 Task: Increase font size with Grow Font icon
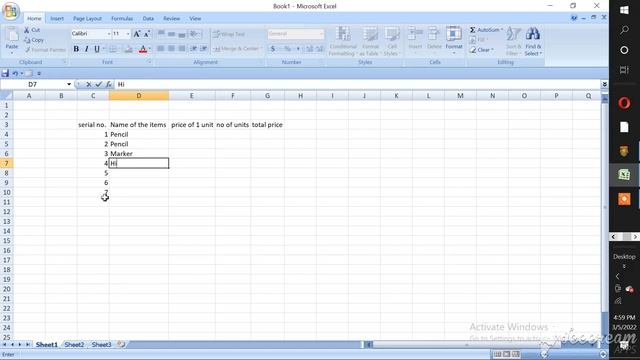137,34
